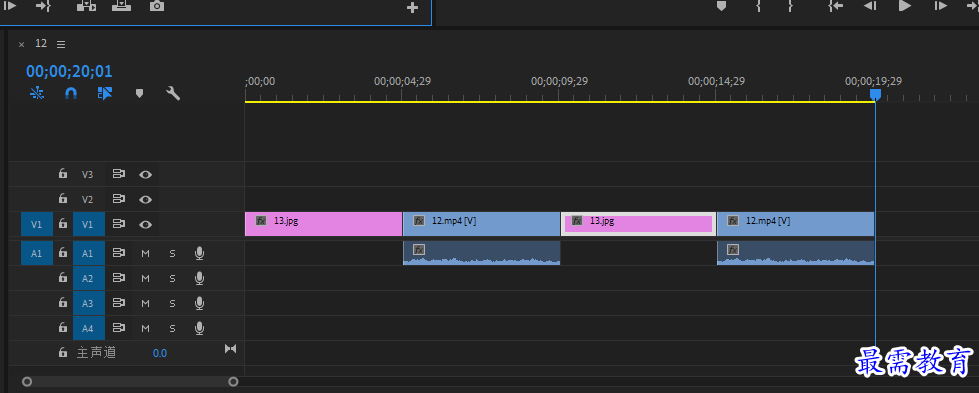Click the Lift button in source monitor controls
Image resolution: width=979 pixels, height=393 pixels.
86,6
